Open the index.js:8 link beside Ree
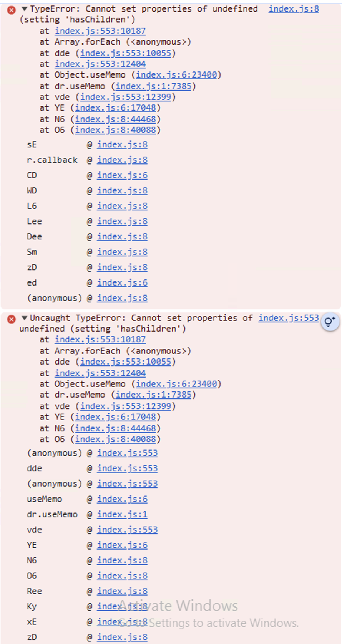Screen dimensions: 342x644 coord(122,591)
